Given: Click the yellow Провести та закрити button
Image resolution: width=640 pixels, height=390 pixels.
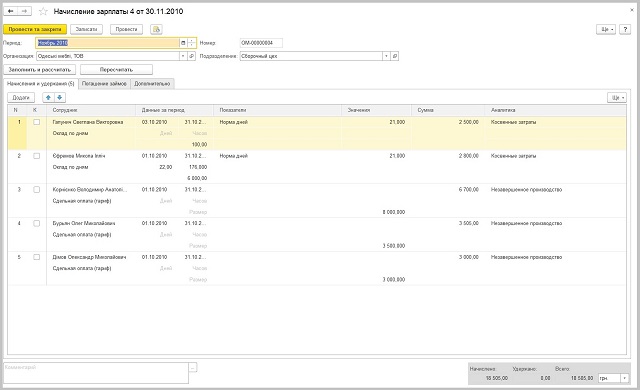Looking at the screenshot, I should click(35, 29).
